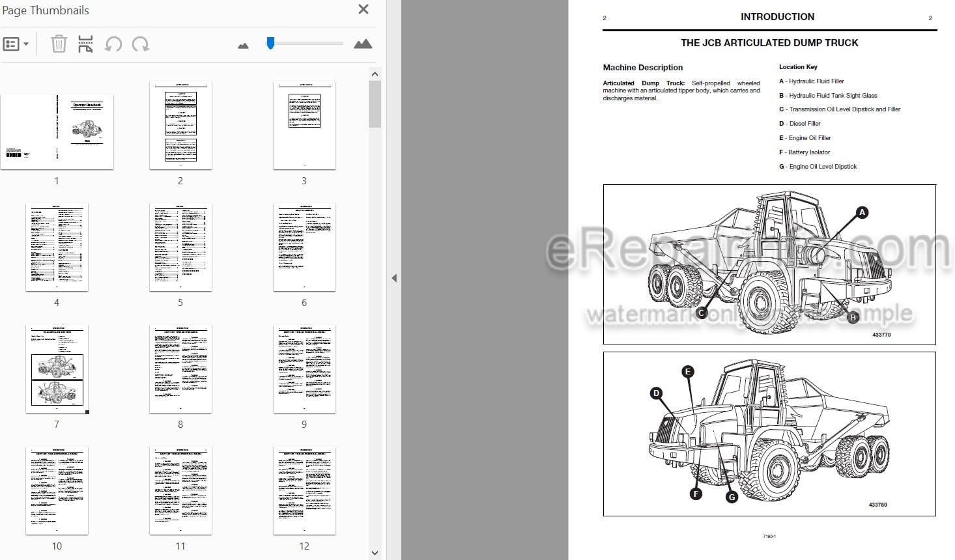The image size is (955, 560).
Task: Click the 'INTRODUCTION' page heading
Action: click(777, 17)
